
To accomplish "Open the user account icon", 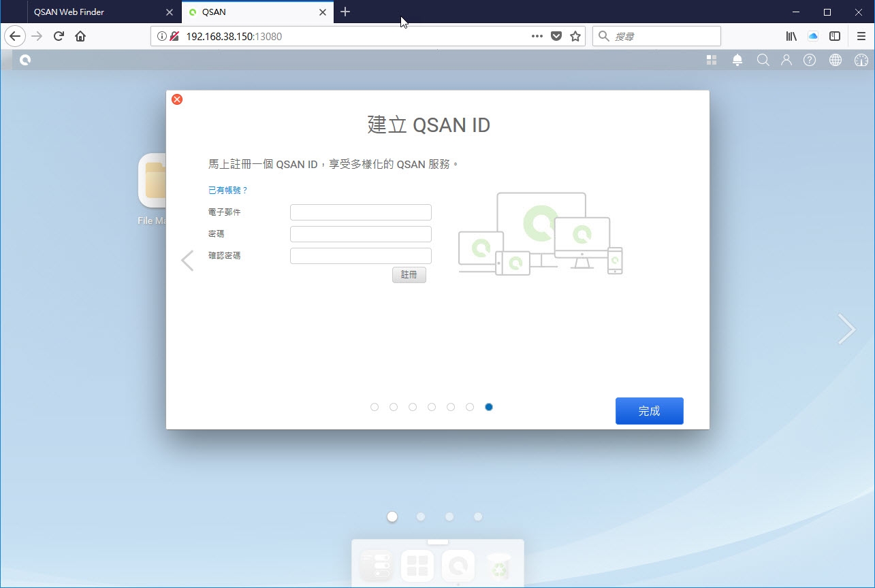I will coord(786,60).
